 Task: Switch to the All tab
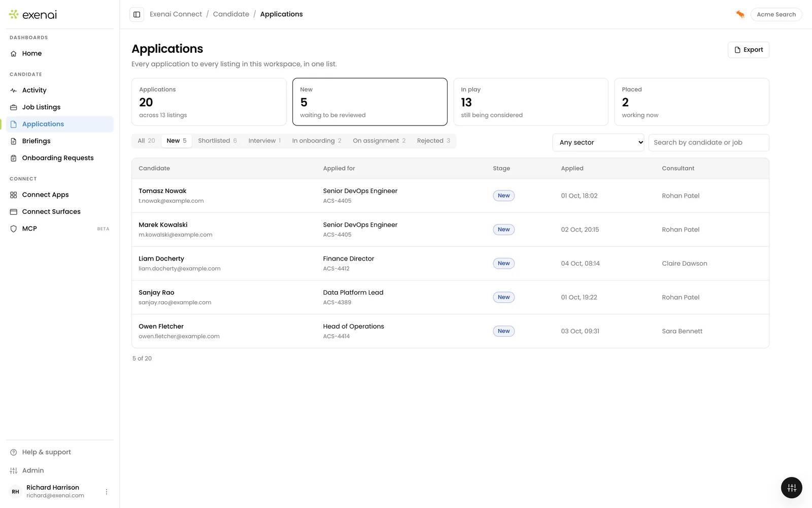[146, 141]
